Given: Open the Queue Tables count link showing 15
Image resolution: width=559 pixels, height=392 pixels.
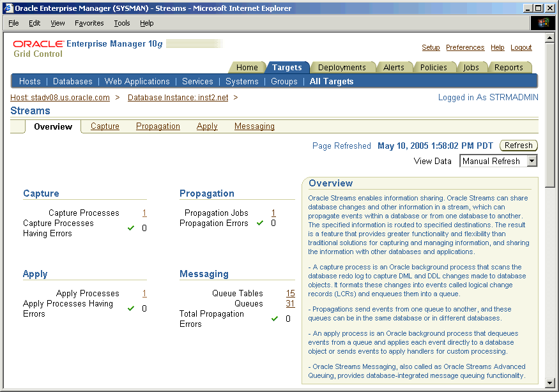Looking at the screenshot, I should [291, 293].
